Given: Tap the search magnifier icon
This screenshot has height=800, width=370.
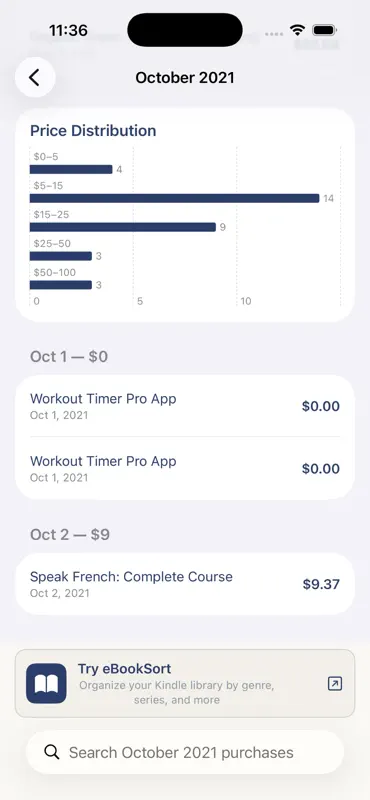Looking at the screenshot, I should 52,752.
